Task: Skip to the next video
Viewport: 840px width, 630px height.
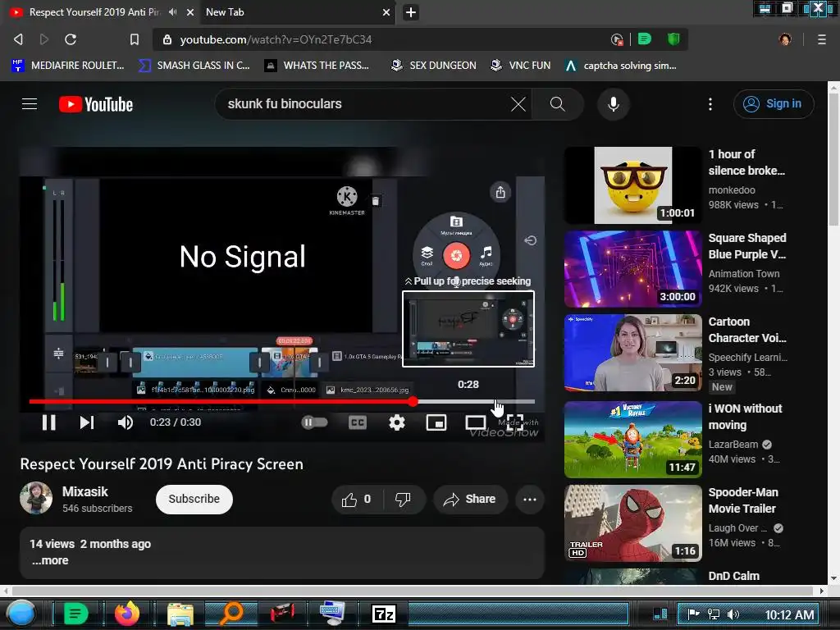Action: click(x=87, y=422)
